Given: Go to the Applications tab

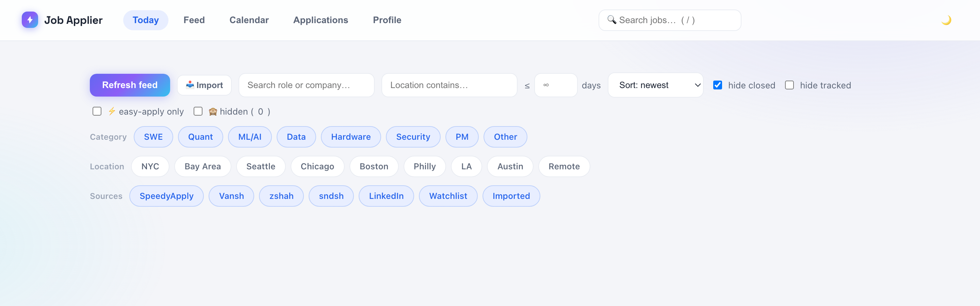Looking at the screenshot, I should (x=320, y=20).
